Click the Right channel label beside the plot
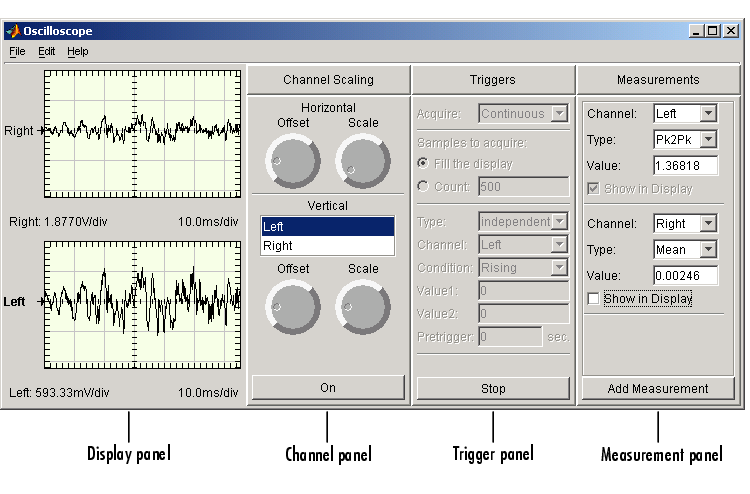Screen dimensions: 750x494 [x=19, y=131]
